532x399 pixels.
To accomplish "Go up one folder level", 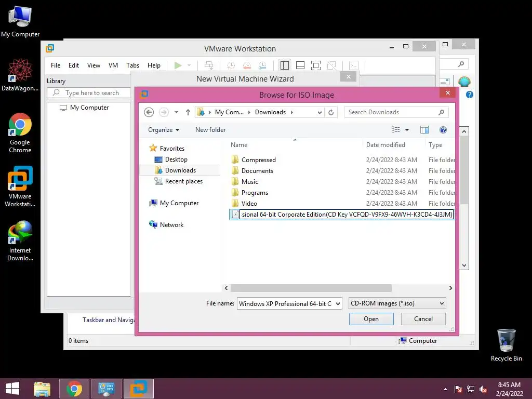I will (188, 112).
